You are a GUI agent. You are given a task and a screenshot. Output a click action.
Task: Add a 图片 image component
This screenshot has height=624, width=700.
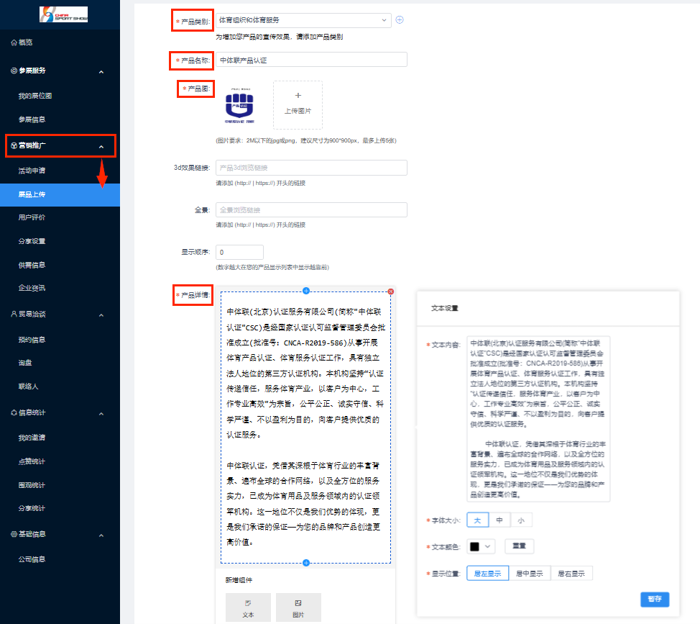point(297,608)
